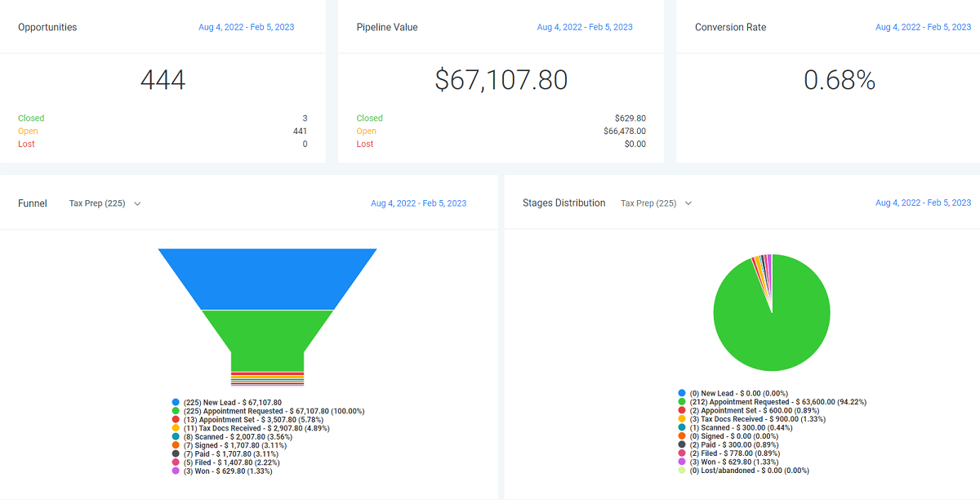Viewport: 980px width, 500px height.
Task: Open the Funnel panel date range link
Action: pyautogui.click(x=418, y=203)
